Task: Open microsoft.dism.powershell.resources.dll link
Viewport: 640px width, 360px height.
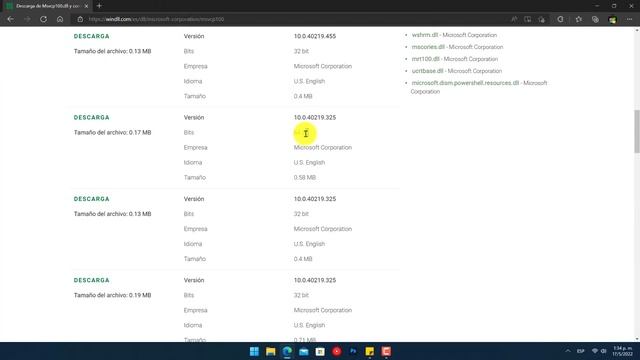Action: (x=465, y=83)
